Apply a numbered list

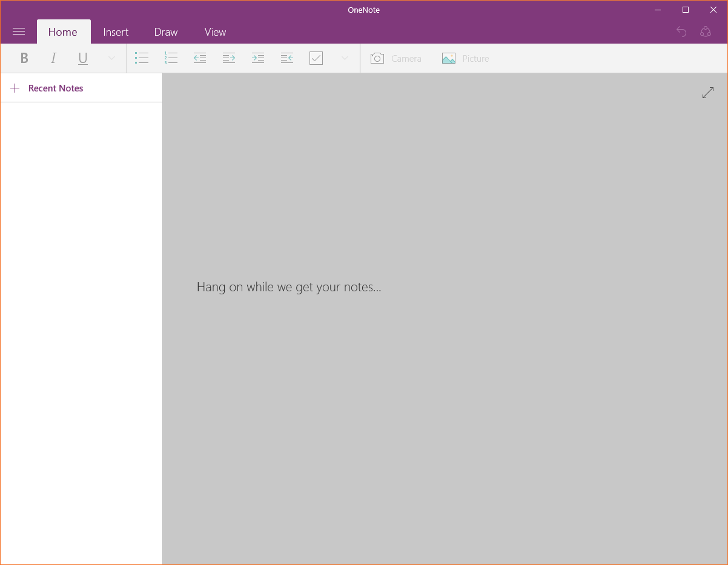(x=171, y=58)
